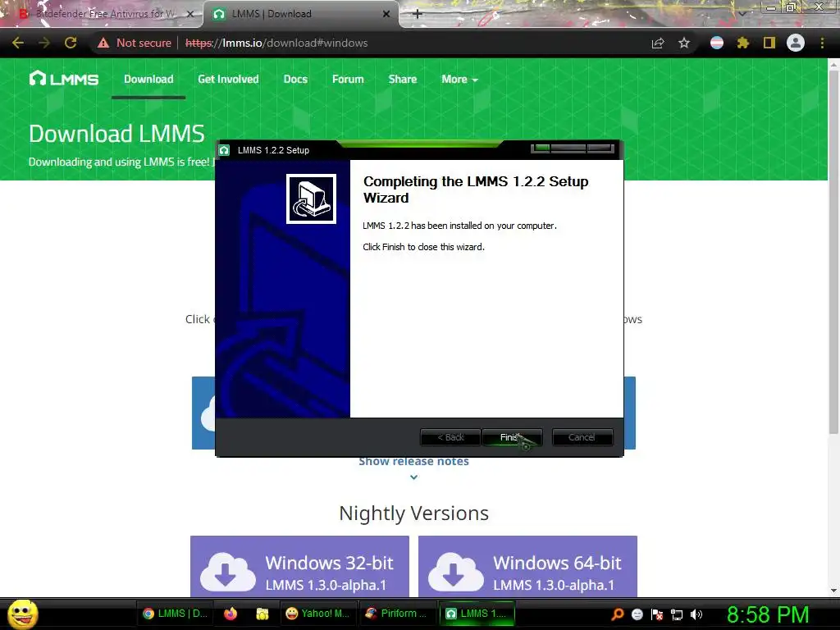Click the network tray icon
840x630 pixels.
(677, 614)
